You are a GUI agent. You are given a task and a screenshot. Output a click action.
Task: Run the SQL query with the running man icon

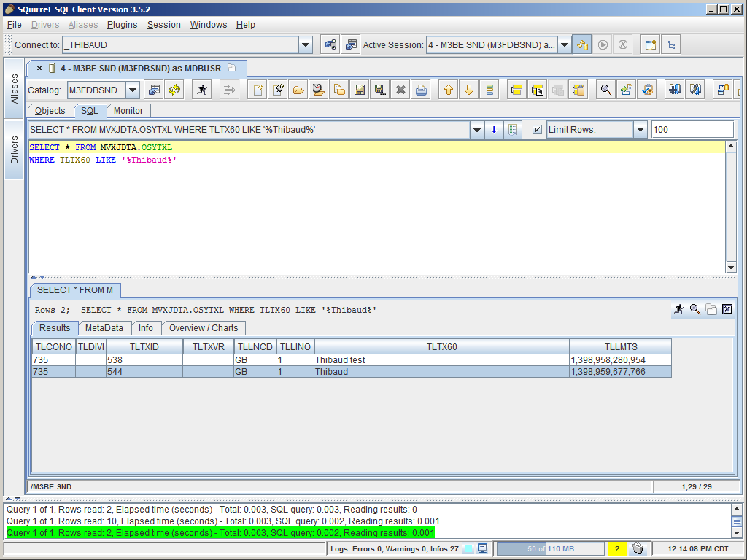click(x=202, y=90)
